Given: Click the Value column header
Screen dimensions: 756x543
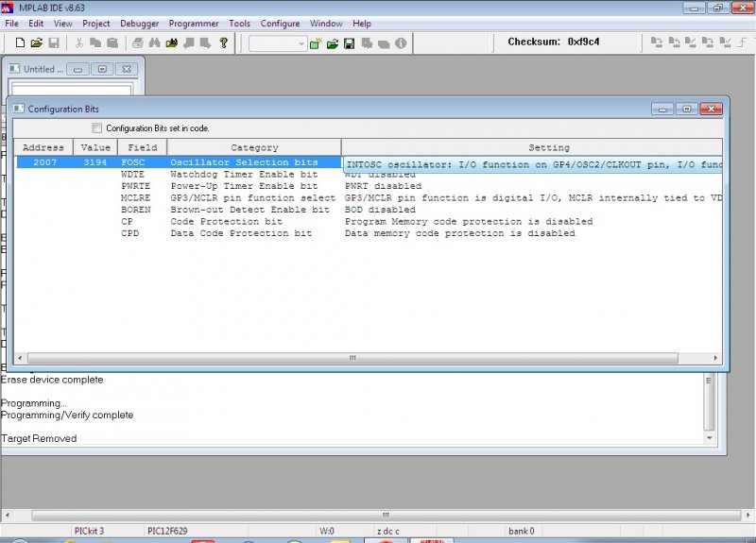Looking at the screenshot, I should [x=95, y=147].
